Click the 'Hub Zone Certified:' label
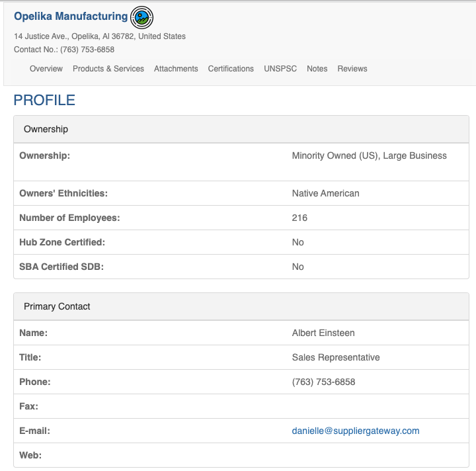This screenshot has width=476, height=471. coord(62,242)
